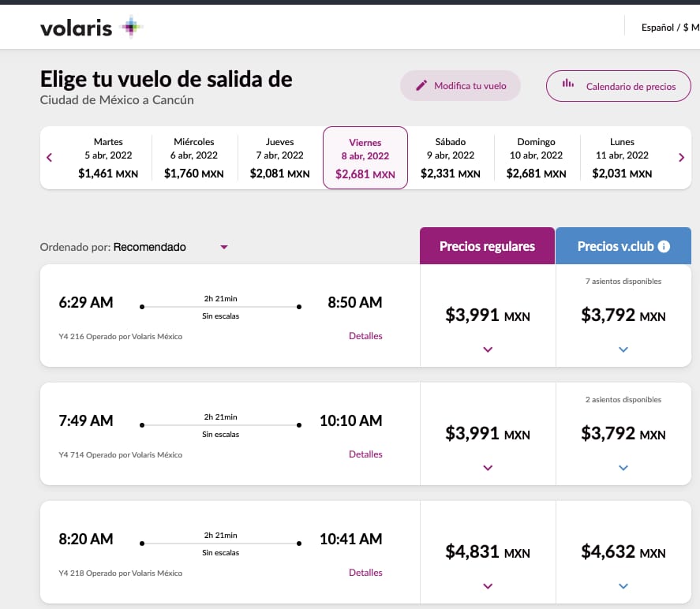Open Detalles for the 6:29 AM flight
The width and height of the screenshot is (700, 609).
coord(365,336)
